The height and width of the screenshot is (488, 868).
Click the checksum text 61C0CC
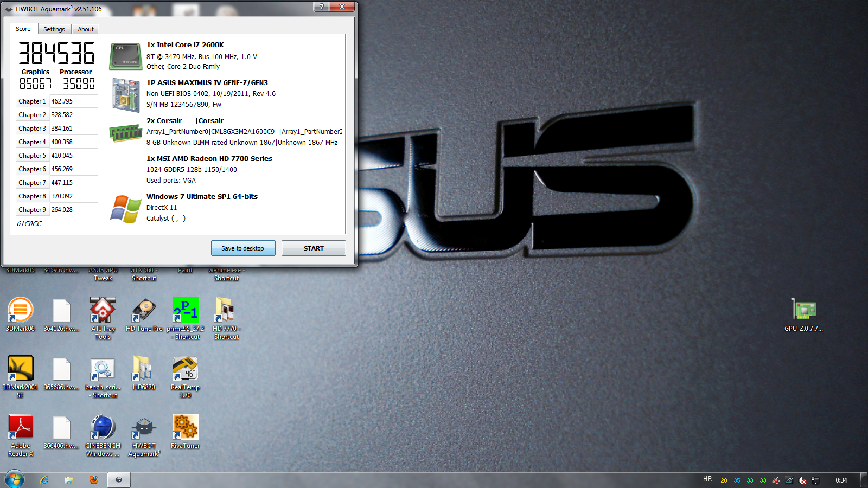pos(29,223)
